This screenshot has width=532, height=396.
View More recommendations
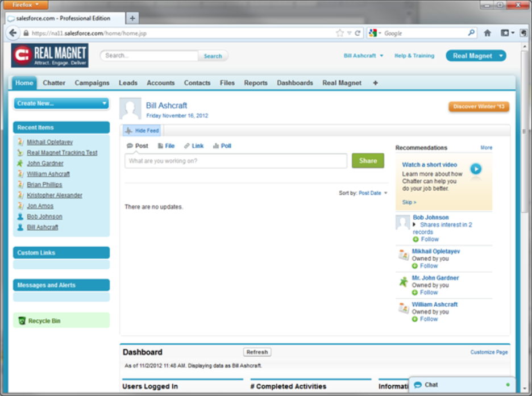coord(486,148)
